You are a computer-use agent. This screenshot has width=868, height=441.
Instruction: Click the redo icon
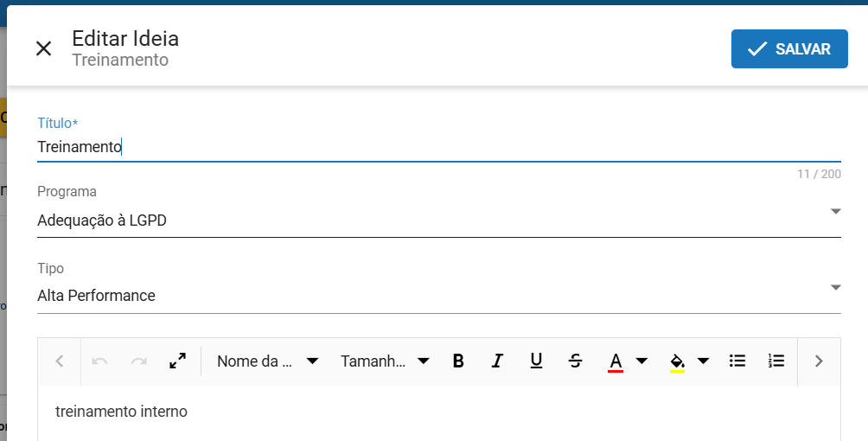coord(138,361)
